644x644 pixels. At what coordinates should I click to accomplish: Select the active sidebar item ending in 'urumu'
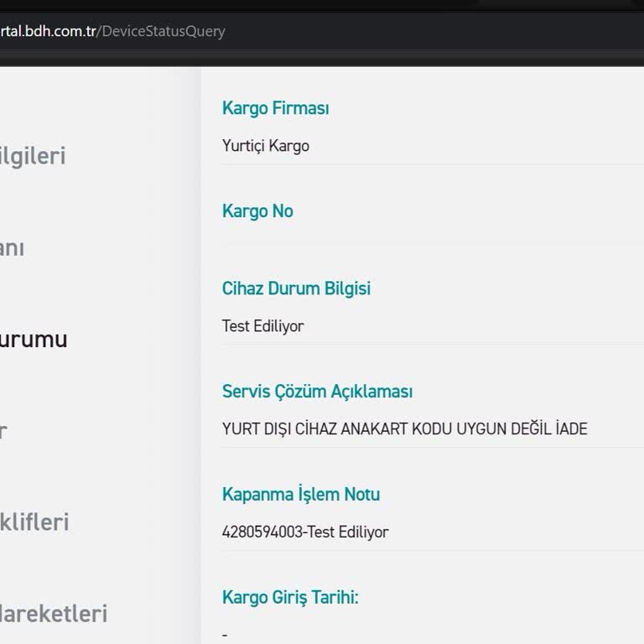point(34,340)
